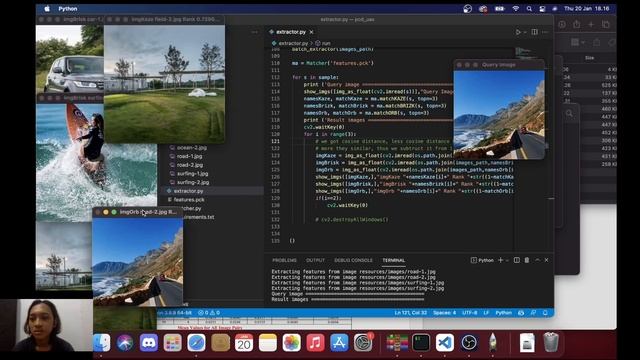Screen dimensions: 640x360
Task: Open Photos app from dock
Action: [291, 342]
